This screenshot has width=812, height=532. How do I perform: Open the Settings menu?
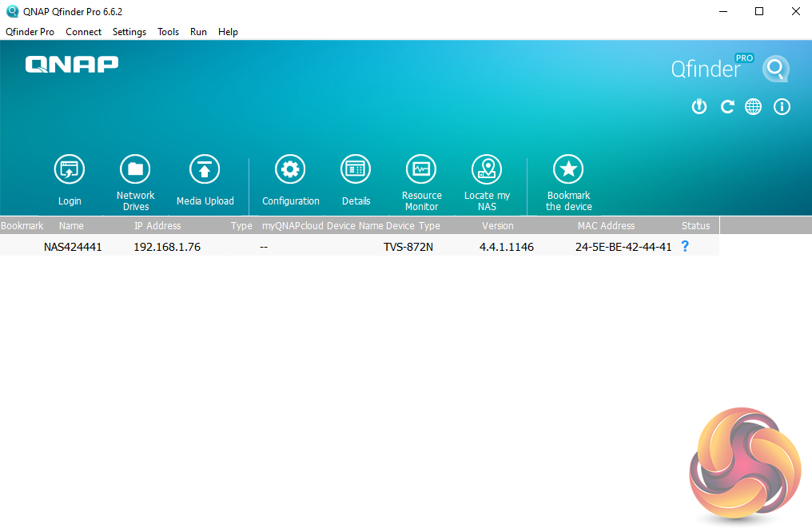(x=129, y=32)
